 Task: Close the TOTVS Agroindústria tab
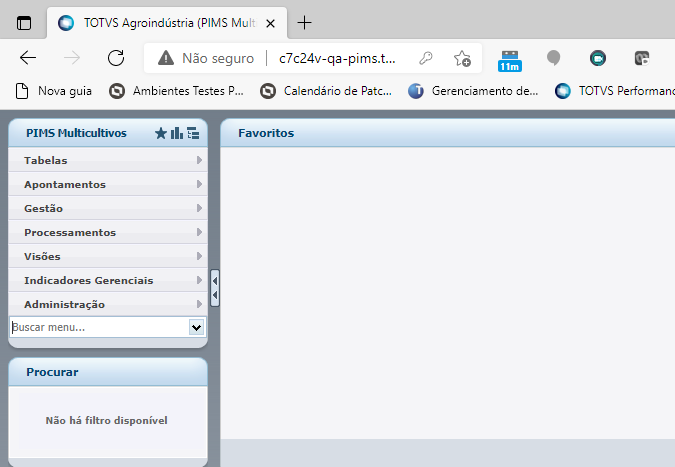tap(270, 23)
